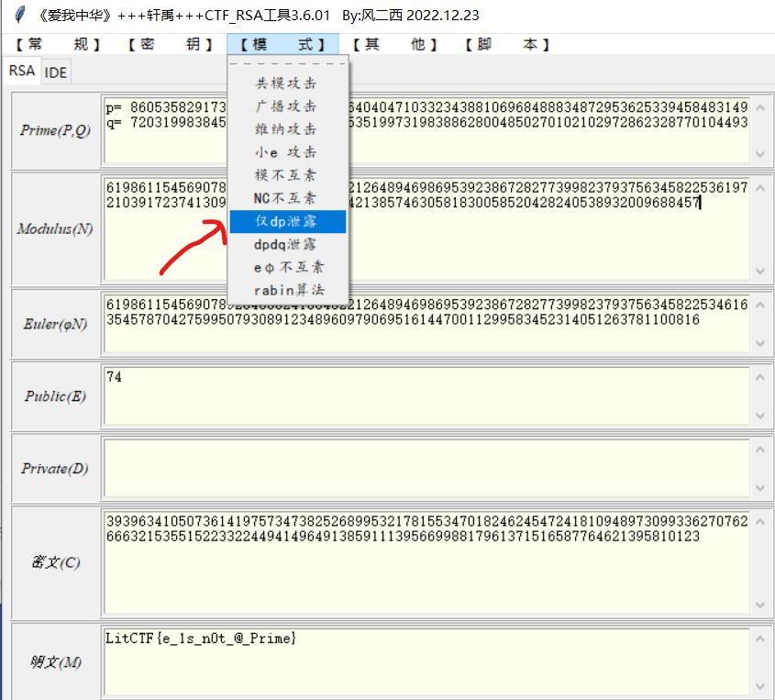775x700 pixels.
Task: Click the feather app icon in title bar
Action: tap(20, 15)
